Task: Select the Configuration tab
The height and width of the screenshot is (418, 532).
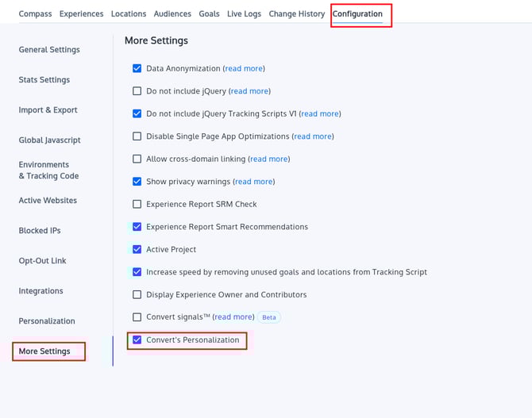Action: tap(357, 14)
